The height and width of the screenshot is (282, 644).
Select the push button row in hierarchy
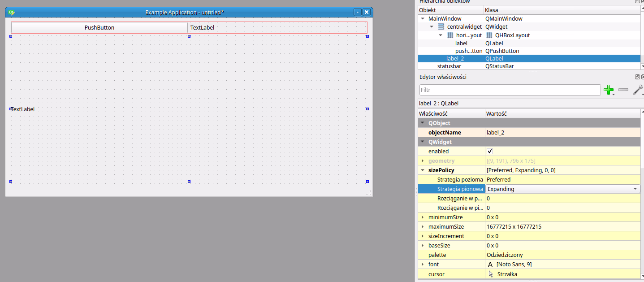(468, 51)
